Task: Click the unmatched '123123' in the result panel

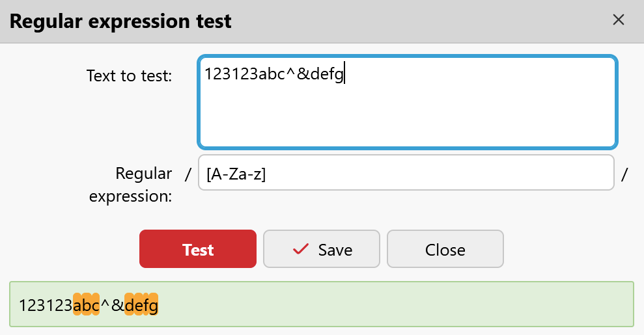Action: click(46, 305)
